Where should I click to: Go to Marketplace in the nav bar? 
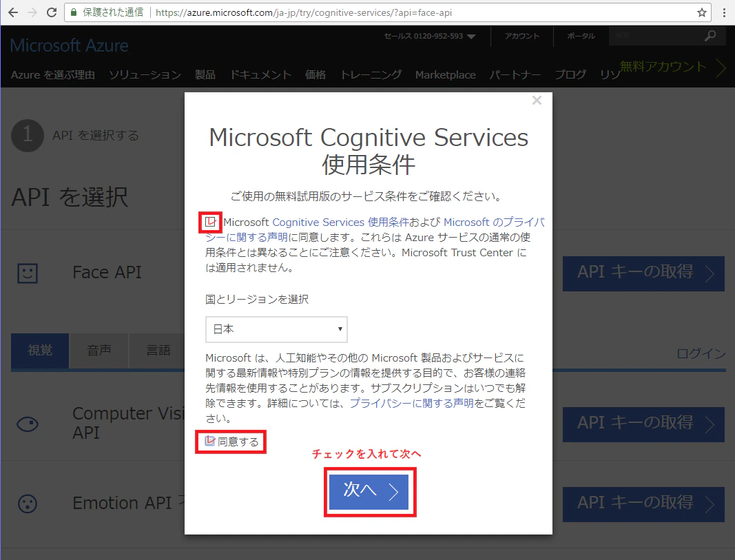point(445,75)
